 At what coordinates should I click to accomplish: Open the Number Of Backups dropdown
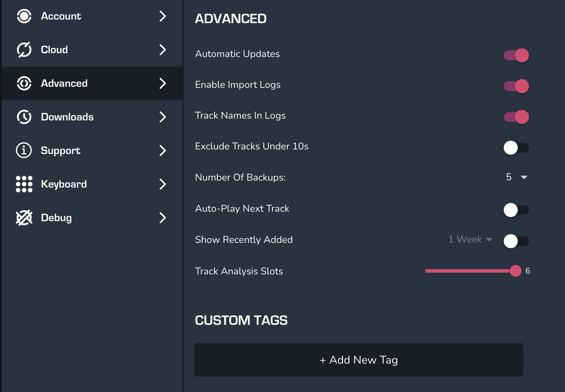(x=517, y=177)
